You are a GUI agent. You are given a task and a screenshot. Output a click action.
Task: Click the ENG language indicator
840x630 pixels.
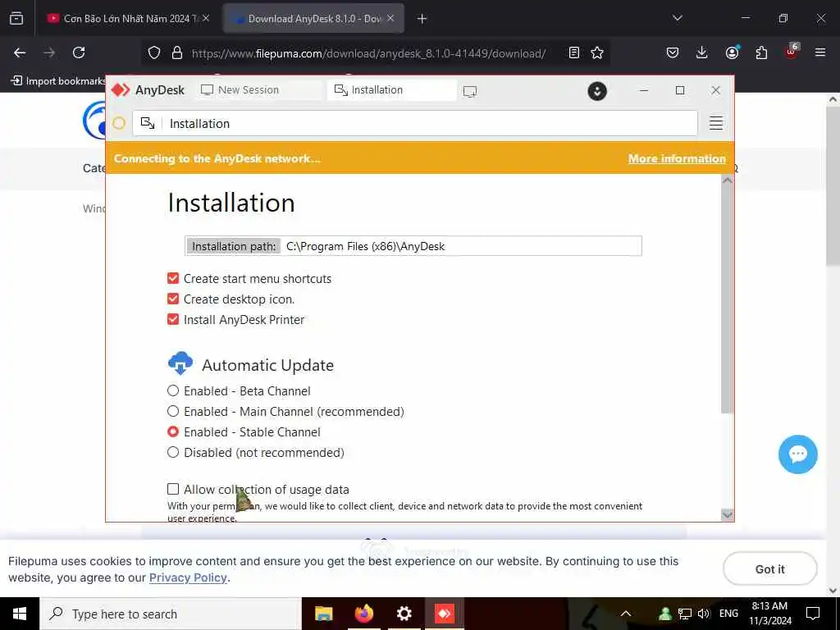[x=728, y=614]
